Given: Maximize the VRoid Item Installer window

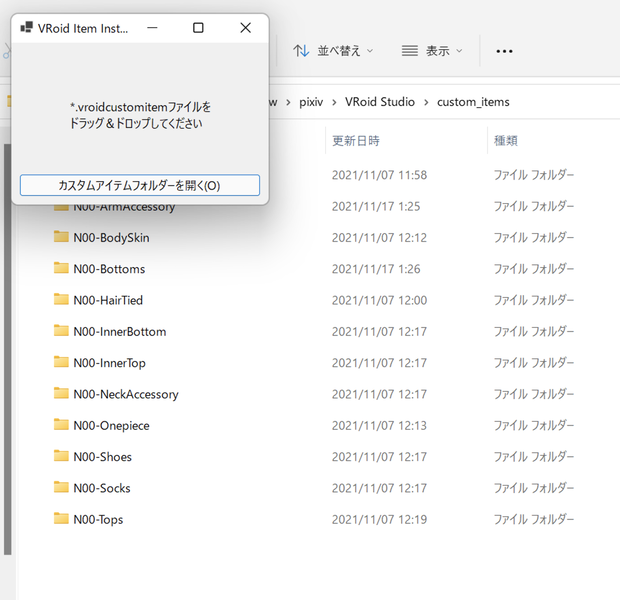Looking at the screenshot, I should (198, 28).
